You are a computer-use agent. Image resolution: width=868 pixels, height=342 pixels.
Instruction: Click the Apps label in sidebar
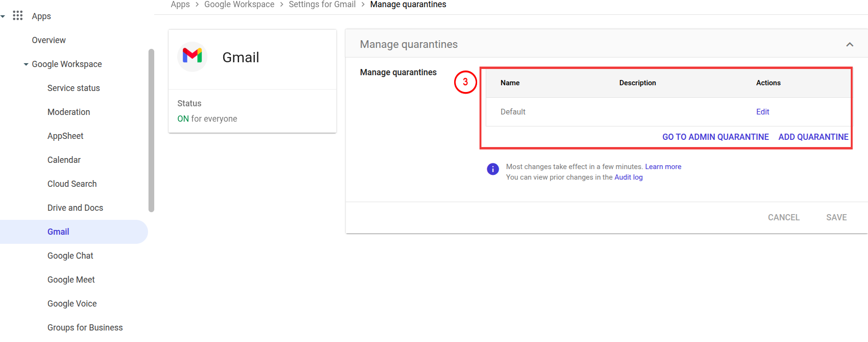pyautogui.click(x=41, y=16)
